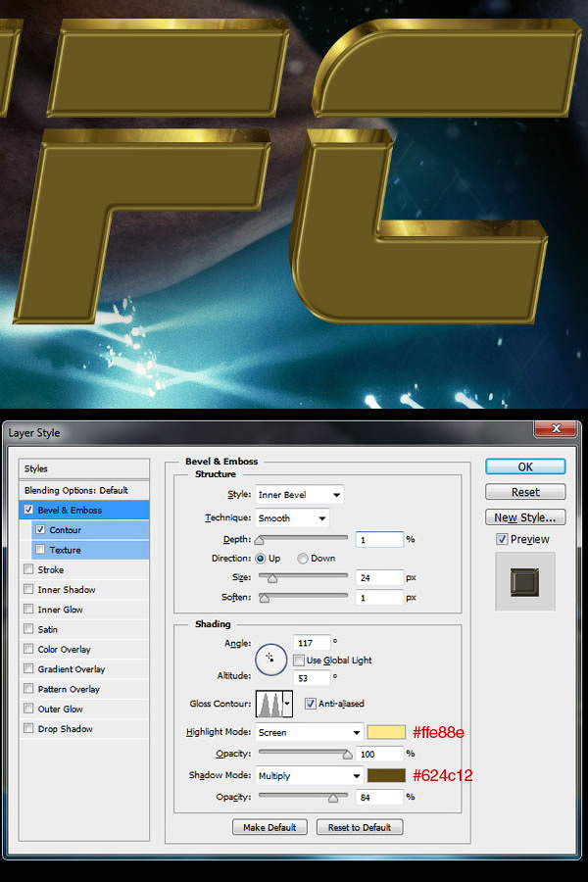Select the Drop Shadow effect label
Image resolution: width=588 pixels, height=882 pixels.
point(66,729)
